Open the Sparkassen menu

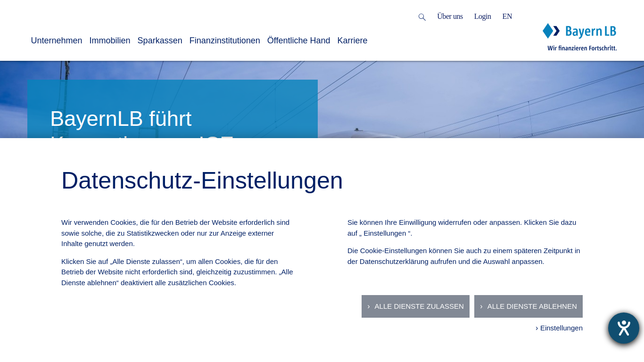[x=160, y=41]
